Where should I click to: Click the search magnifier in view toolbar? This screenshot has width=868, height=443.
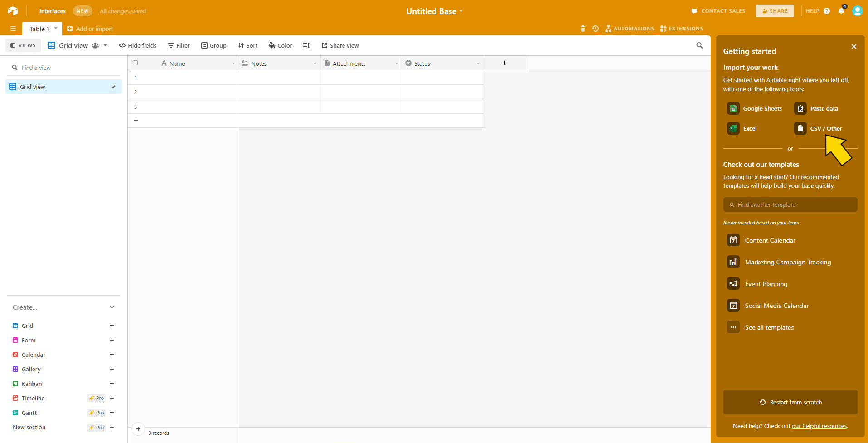(x=699, y=45)
